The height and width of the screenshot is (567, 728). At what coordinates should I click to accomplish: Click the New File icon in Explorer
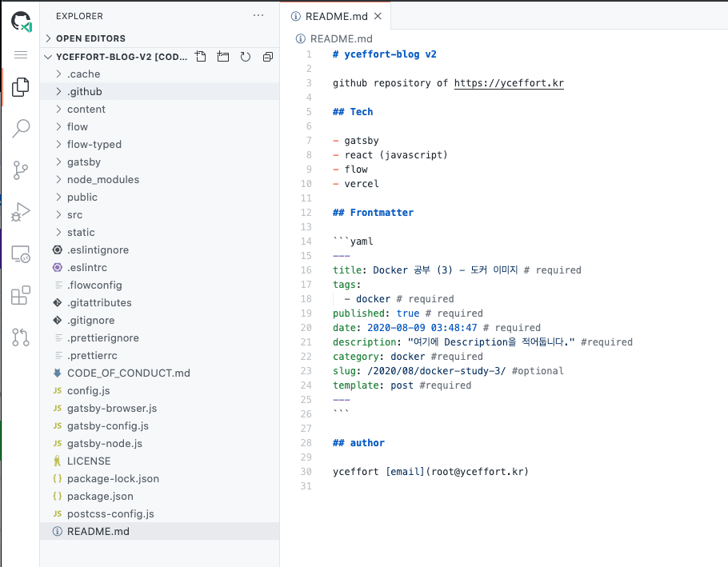tap(201, 57)
